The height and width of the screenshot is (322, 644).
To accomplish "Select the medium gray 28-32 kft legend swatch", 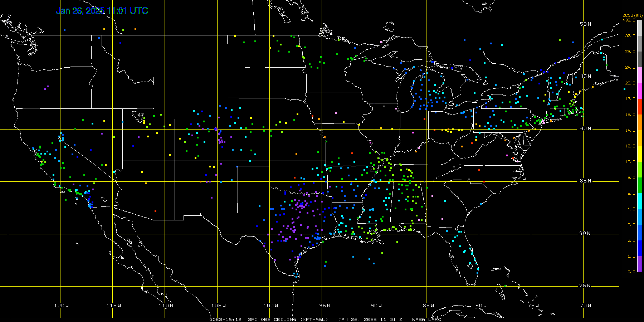I will point(640,44).
